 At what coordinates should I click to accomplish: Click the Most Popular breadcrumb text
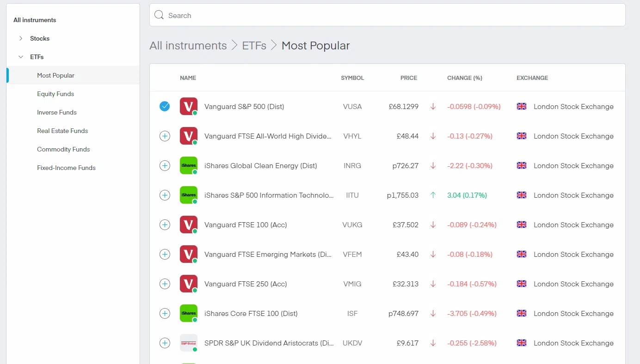[x=316, y=46]
